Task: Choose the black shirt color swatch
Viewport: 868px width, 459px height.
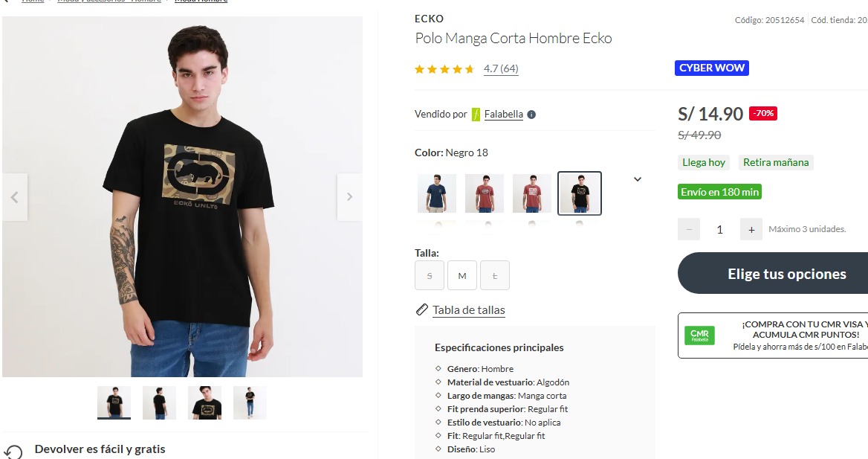Action: (580, 193)
